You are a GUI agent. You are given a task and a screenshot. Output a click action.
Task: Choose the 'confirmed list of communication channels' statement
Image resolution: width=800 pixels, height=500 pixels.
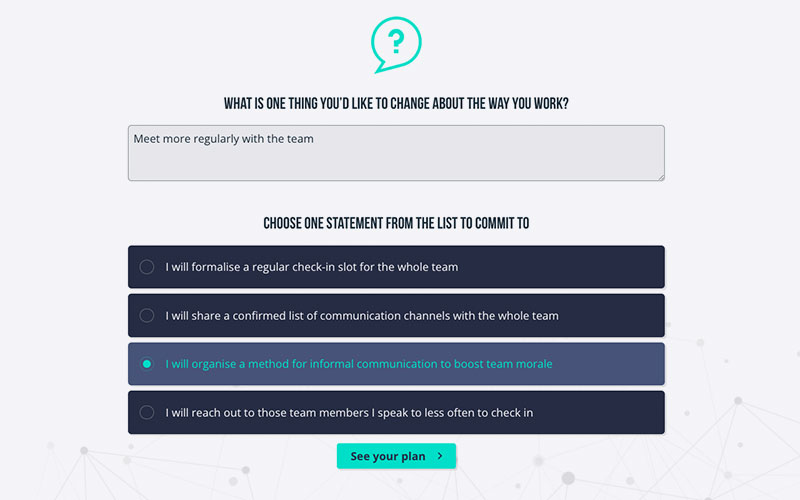point(396,315)
